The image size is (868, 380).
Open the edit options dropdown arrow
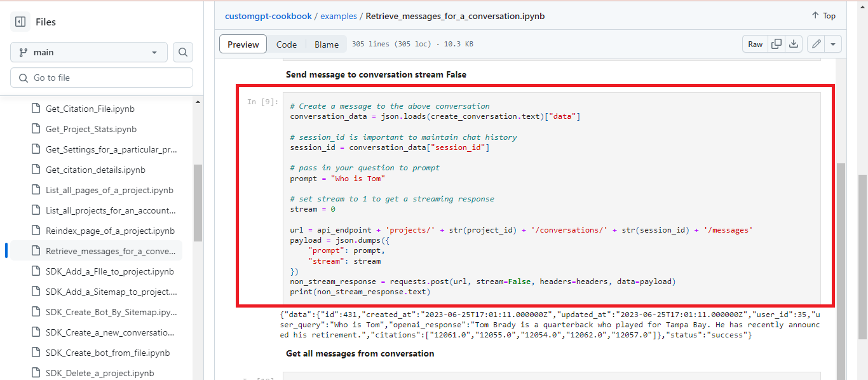832,44
